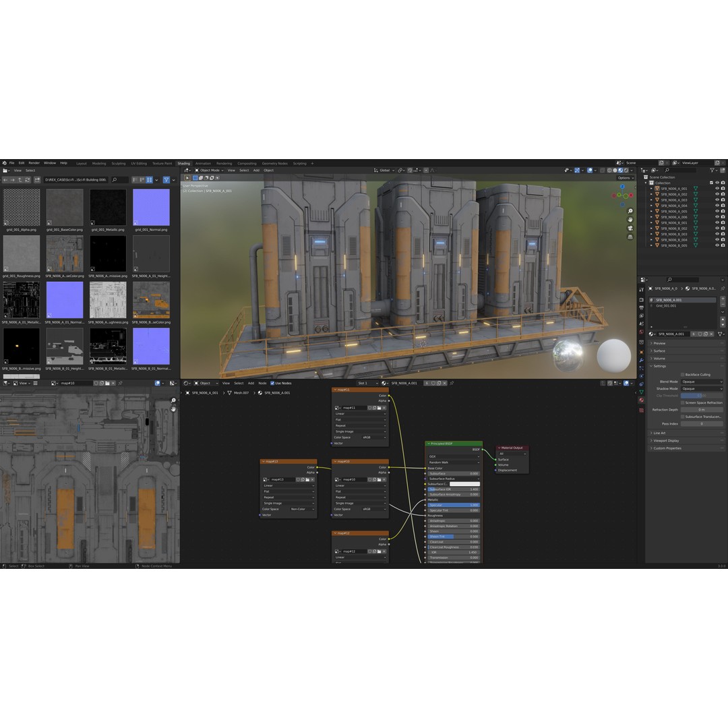
Task: Expand the Preview panel
Action: [686, 343]
